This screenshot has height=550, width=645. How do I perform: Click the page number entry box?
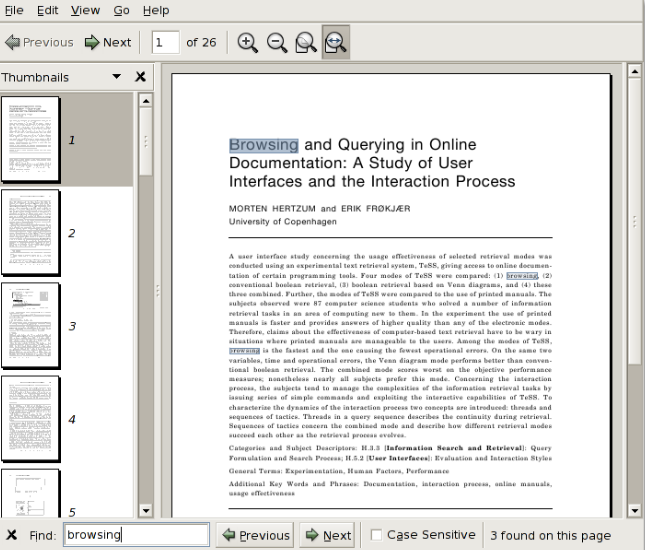point(165,42)
